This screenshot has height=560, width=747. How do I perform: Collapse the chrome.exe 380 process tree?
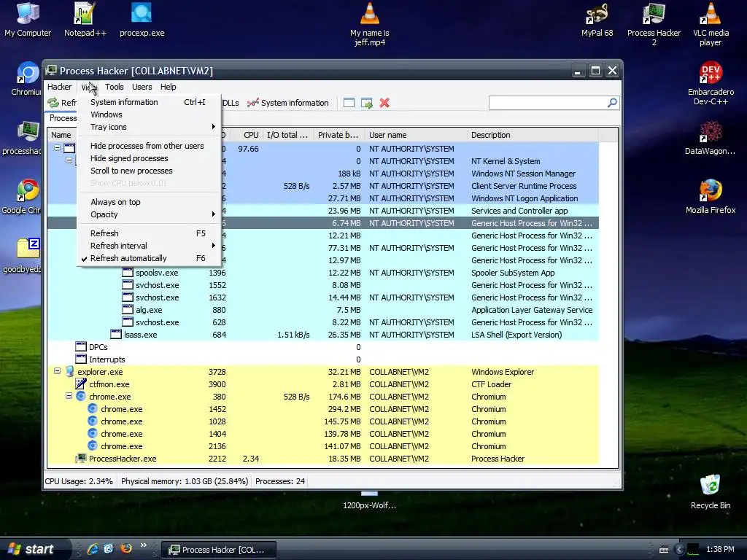(69, 396)
